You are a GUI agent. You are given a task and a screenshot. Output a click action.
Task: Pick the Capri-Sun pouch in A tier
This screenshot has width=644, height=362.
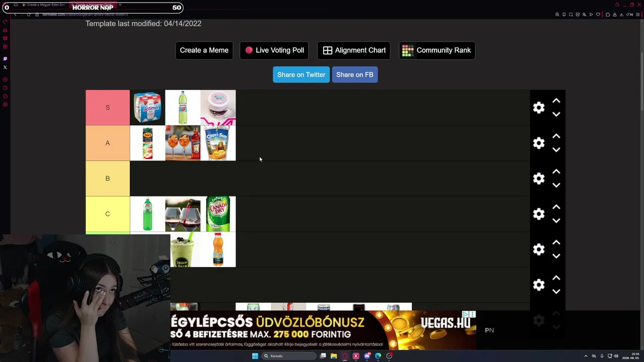(x=218, y=143)
